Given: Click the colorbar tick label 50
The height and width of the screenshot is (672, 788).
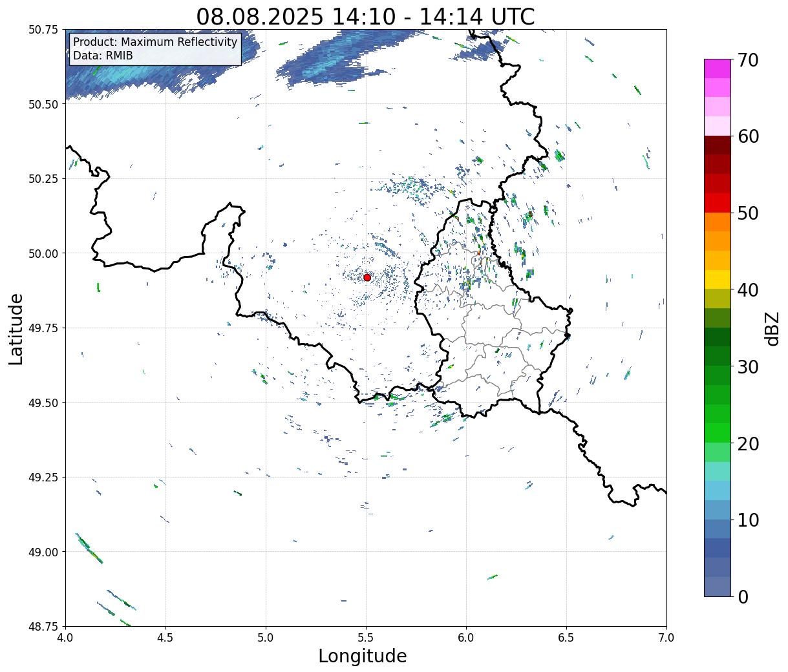Looking at the screenshot, I should pyautogui.click(x=748, y=213).
